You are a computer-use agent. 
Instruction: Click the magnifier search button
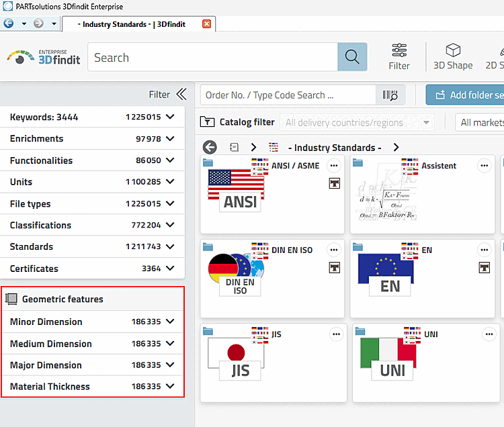coord(352,57)
